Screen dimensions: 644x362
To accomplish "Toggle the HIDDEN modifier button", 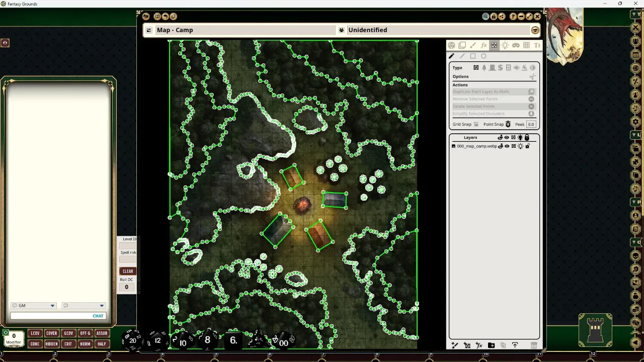I will (x=51, y=344).
